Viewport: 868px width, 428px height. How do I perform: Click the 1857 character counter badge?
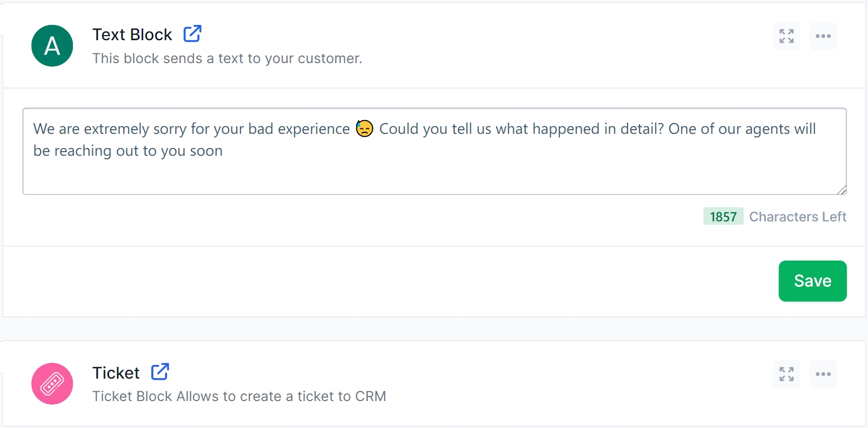[x=723, y=217]
